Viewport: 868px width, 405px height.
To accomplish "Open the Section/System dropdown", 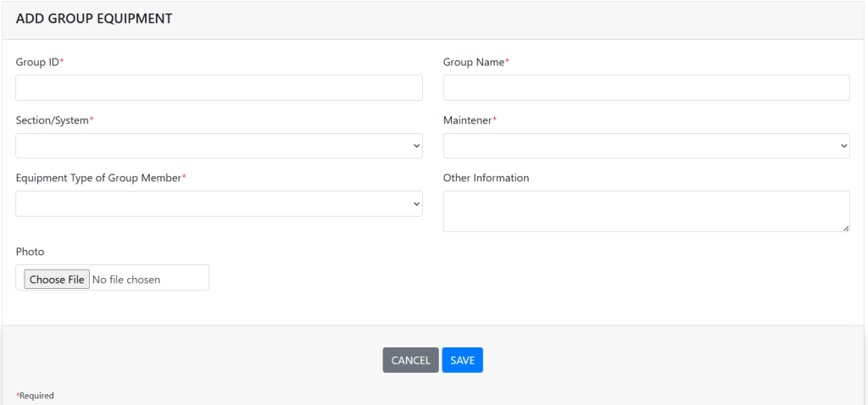I will (219, 146).
